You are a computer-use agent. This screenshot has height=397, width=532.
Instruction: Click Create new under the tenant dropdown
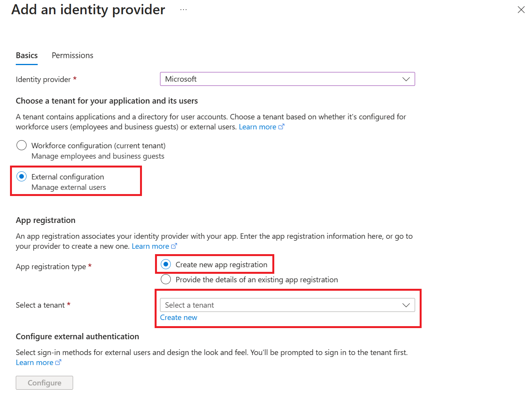tap(178, 317)
